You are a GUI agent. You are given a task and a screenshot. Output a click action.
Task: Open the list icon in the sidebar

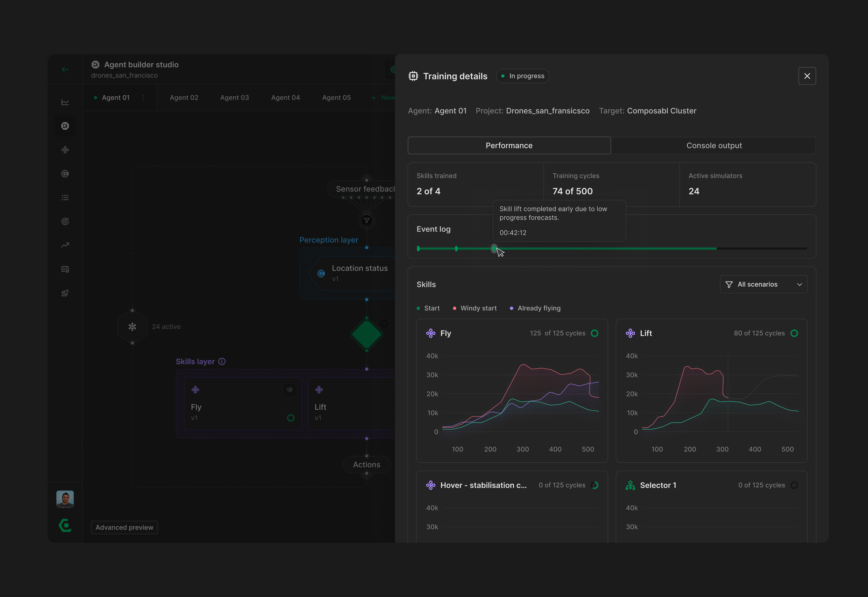pos(65,197)
